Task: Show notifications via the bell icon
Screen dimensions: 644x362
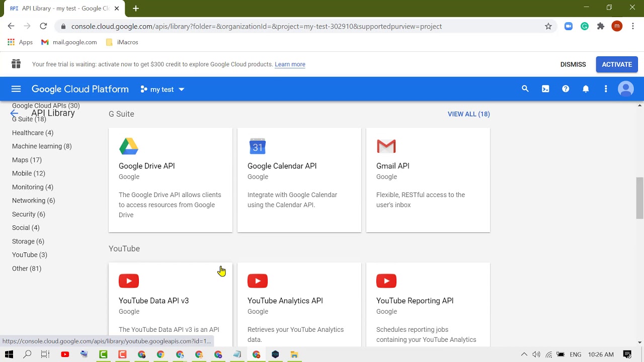Action: click(x=586, y=89)
